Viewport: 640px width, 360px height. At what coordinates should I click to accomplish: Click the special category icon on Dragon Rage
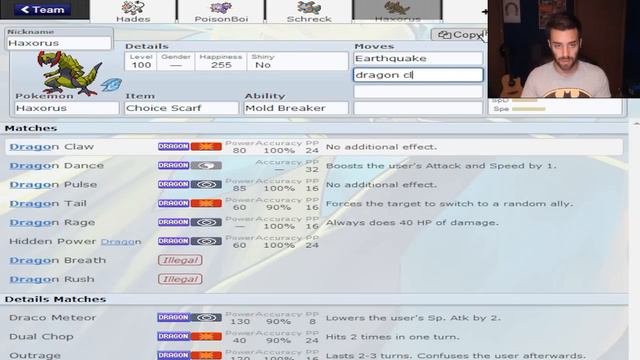(x=206, y=222)
